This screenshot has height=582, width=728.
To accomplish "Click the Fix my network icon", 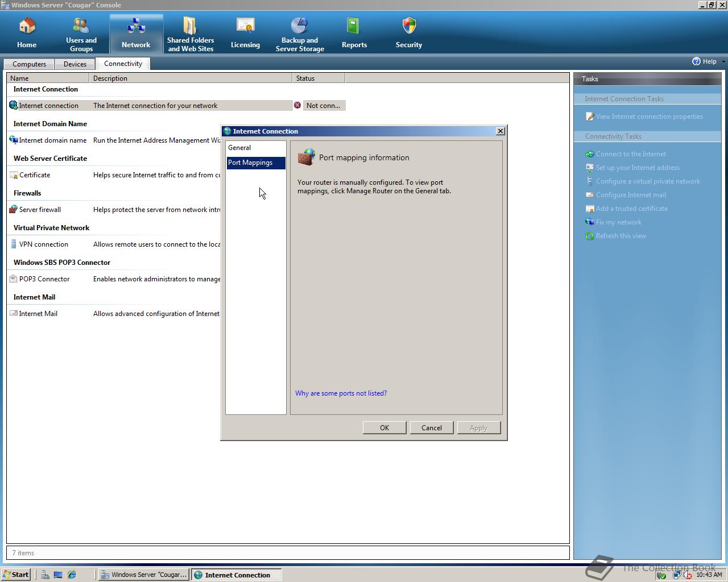I will pos(590,222).
